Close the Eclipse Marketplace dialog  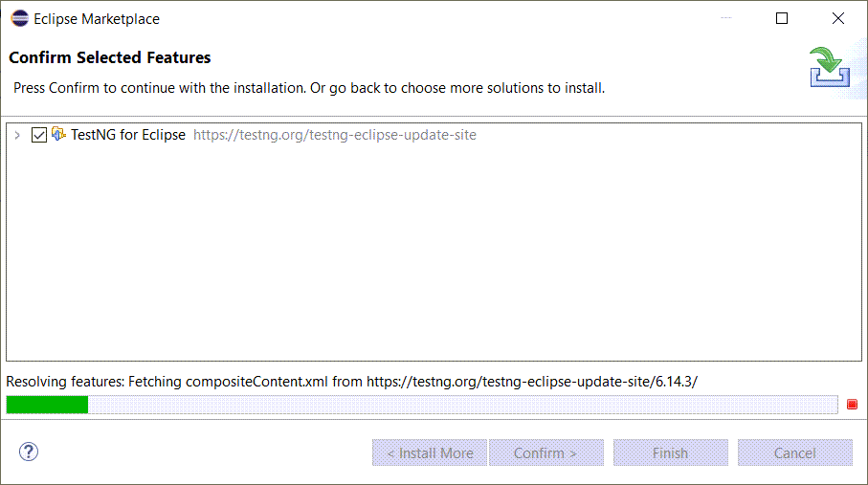point(838,18)
